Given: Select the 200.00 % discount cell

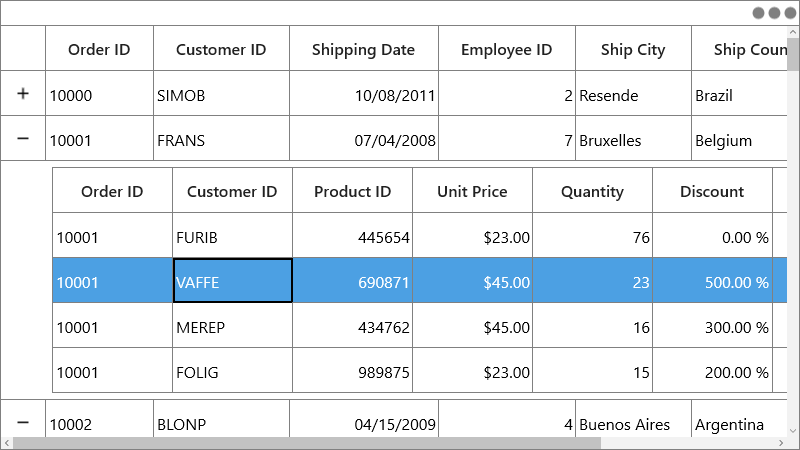Looking at the screenshot, I should tap(712, 370).
